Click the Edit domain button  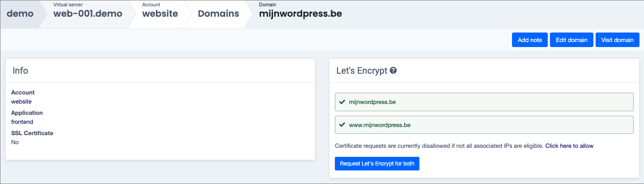[571, 40]
